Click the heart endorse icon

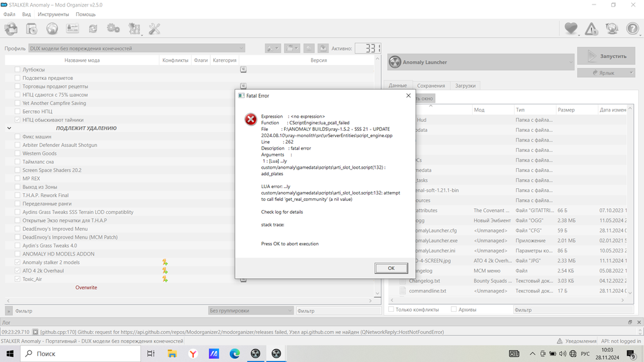pos(571,28)
